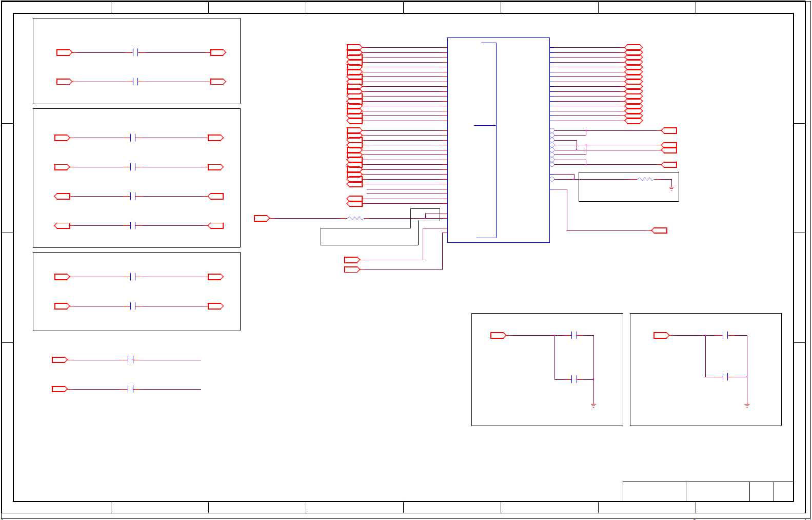Click lower of two ports below IC's left side

click(352, 269)
